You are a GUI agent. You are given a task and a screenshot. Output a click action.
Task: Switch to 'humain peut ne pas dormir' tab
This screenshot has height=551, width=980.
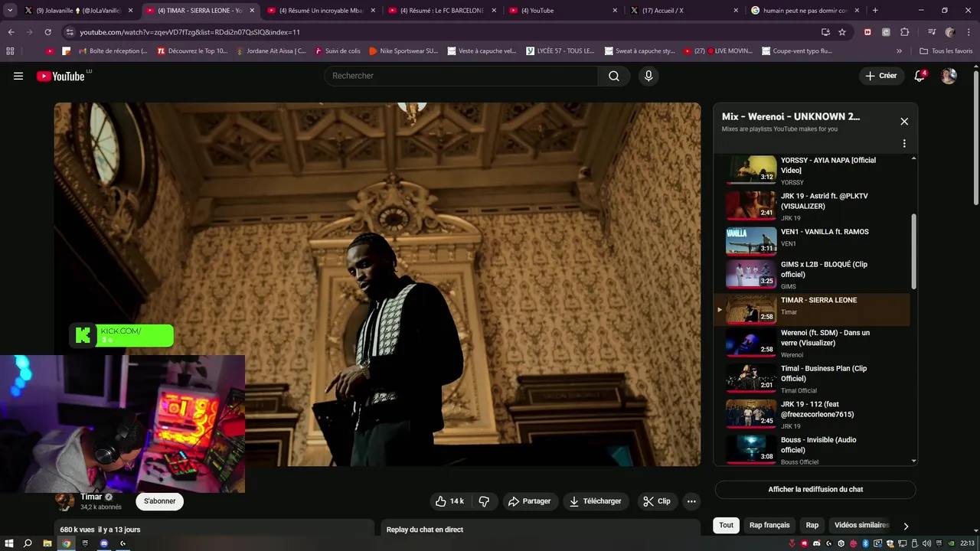point(805,11)
